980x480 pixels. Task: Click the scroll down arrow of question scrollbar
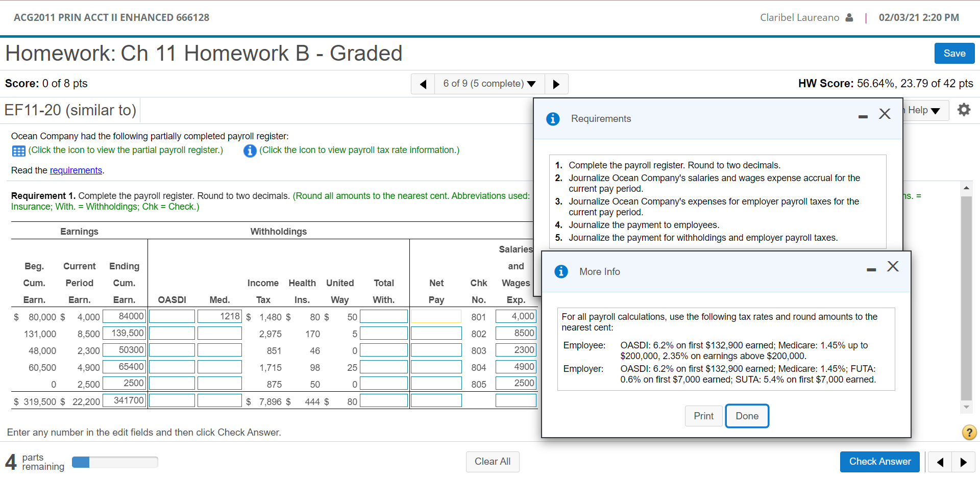pos(966,407)
